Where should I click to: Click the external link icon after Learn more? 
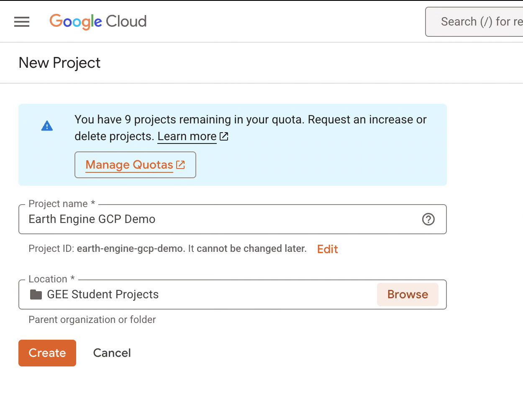224,136
